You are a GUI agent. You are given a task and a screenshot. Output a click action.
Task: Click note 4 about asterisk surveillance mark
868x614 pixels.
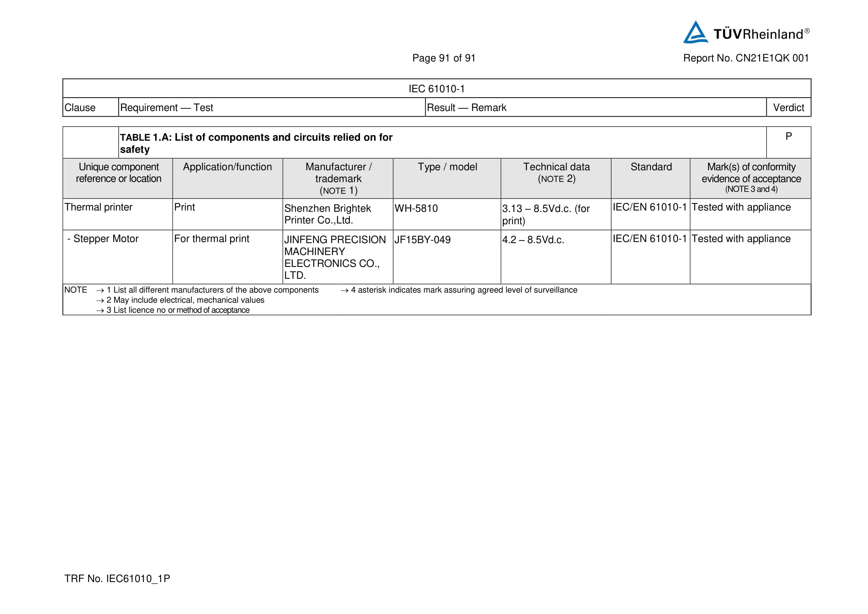click(459, 290)
